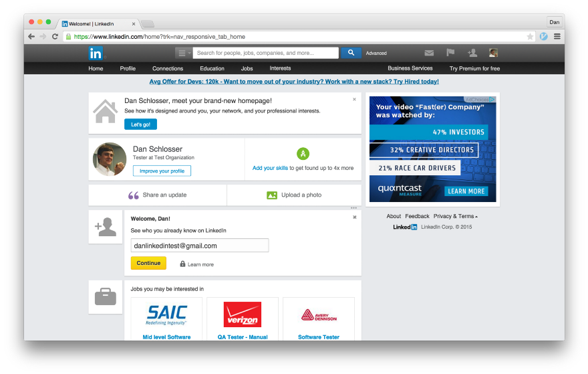Click the add person icon beside Welcome card
Image resolution: width=588 pixels, height=374 pixels.
[x=106, y=227]
